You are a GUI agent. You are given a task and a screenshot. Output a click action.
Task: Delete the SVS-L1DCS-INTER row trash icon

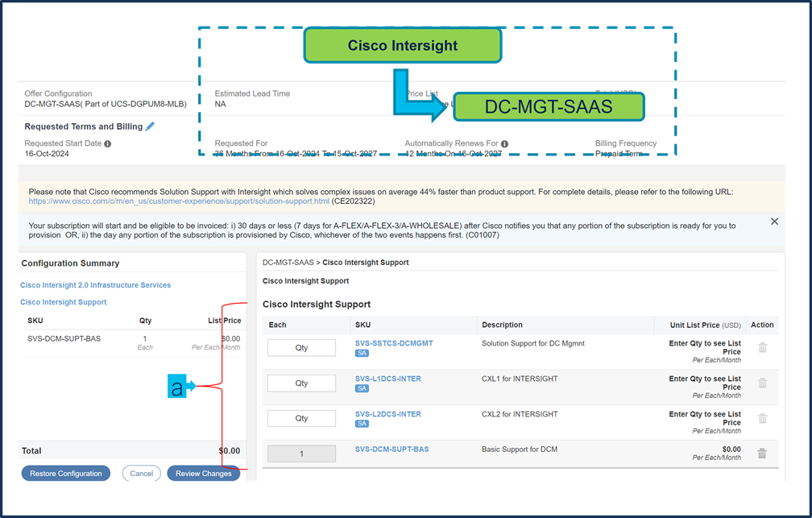click(762, 383)
